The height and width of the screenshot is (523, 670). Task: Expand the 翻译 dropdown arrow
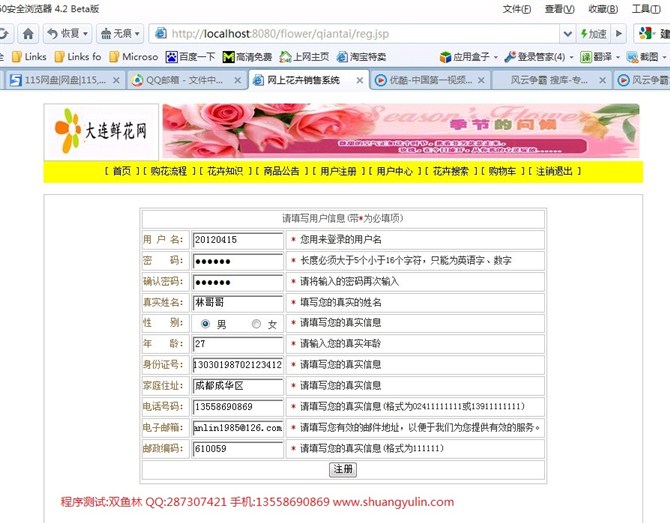617,57
